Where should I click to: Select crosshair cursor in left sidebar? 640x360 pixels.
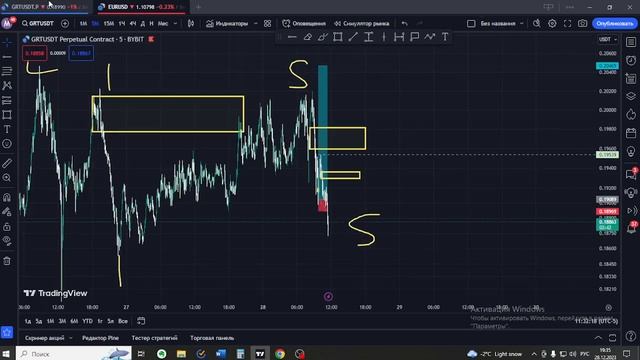(x=7, y=42)
